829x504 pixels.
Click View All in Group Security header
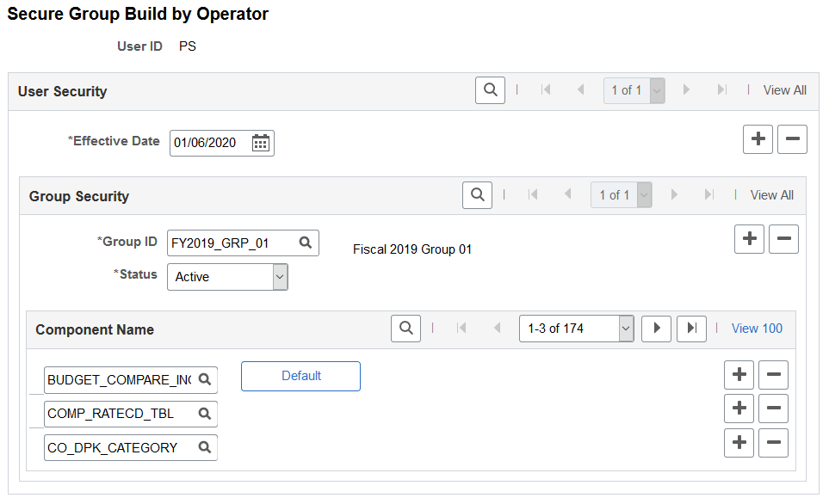(771, 194)
